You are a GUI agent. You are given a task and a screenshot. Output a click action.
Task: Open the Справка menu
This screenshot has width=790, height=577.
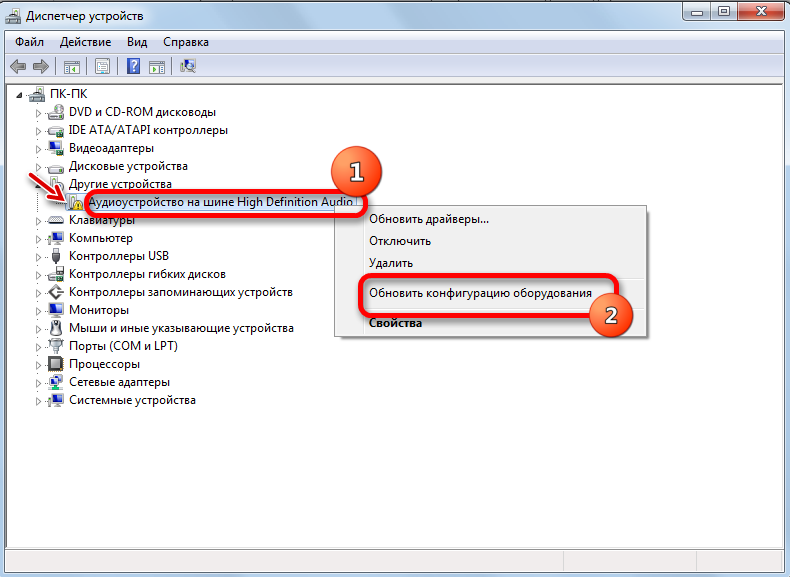point(186,42)
